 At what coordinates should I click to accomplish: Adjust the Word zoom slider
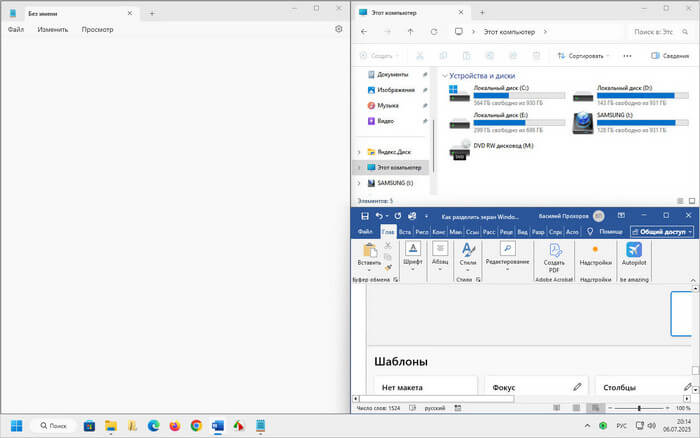coord(639,408)
